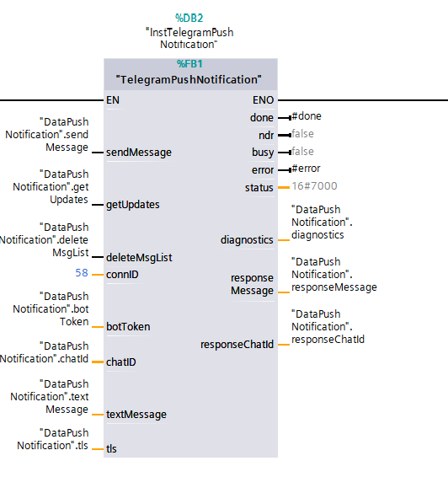Select the tls input pin
The height and width of the screenshot is (477, 448).
111,448
